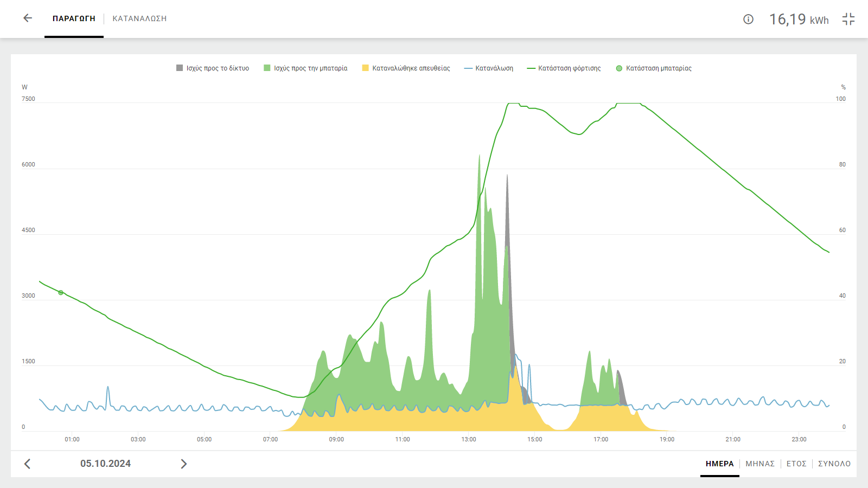
Task: Hide the 'Κατάσταση φόρτισης' line series
Action: [x=564, y=68]
